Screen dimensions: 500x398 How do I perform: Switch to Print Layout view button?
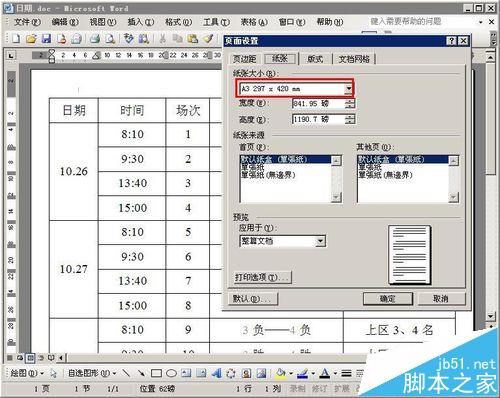click(30, 358)
